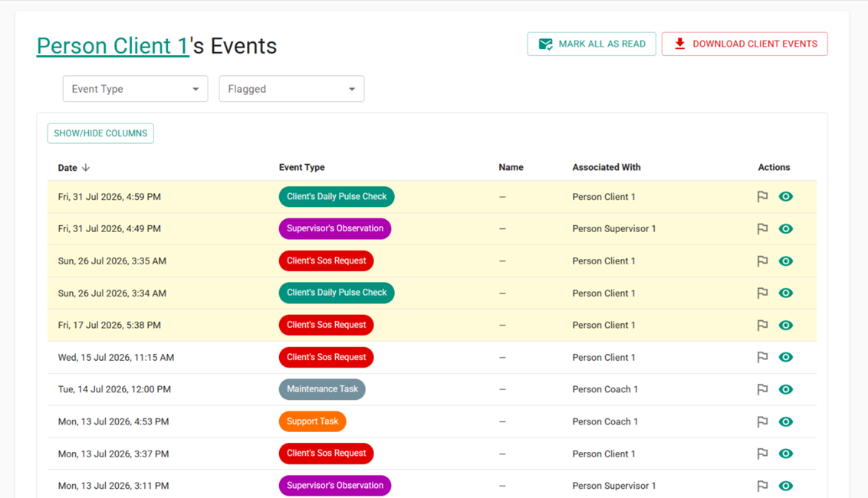This screenshot has height=498, width=868.
Task: Click the Client's Sos Request chip, 3:35 AM
Action: [x=326, y=260]
